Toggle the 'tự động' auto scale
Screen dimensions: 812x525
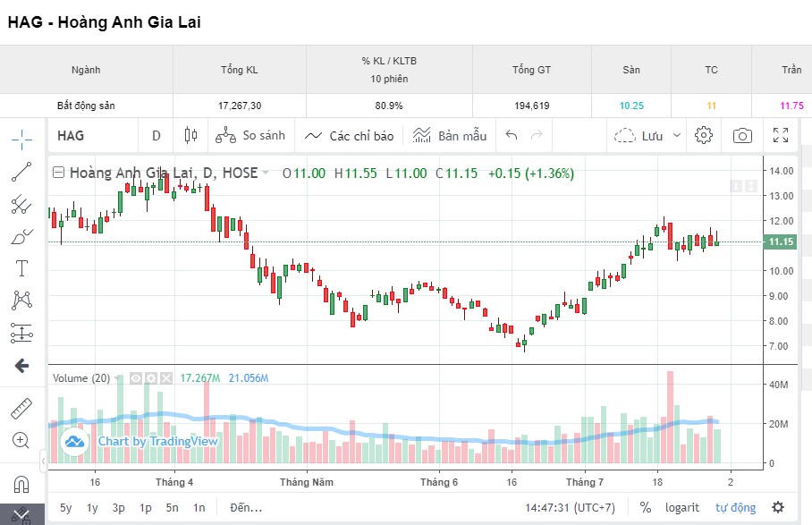click(735, 507)
